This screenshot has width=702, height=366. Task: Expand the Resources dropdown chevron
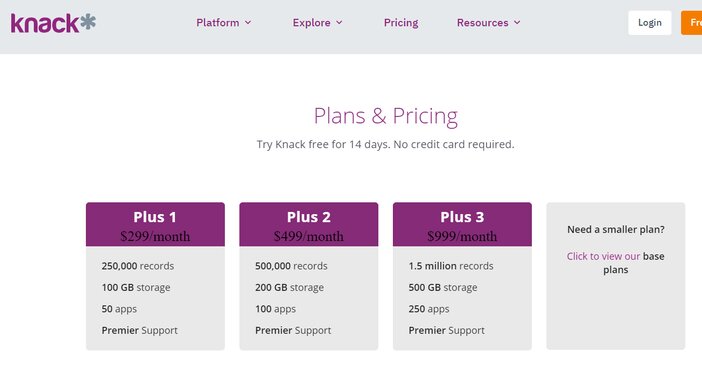[x=517, y=22]
